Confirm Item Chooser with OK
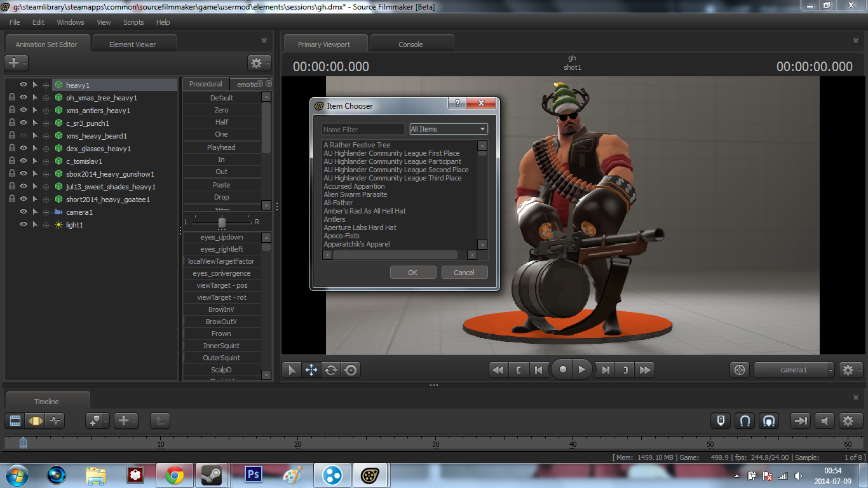This screenshot has height=488, width=868. (x=413, y=273)
